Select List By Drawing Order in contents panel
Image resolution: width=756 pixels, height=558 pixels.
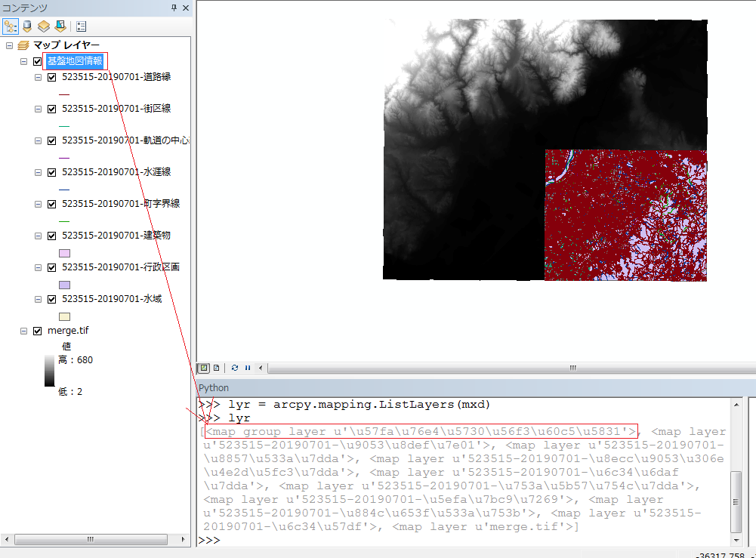pos(11,26)
